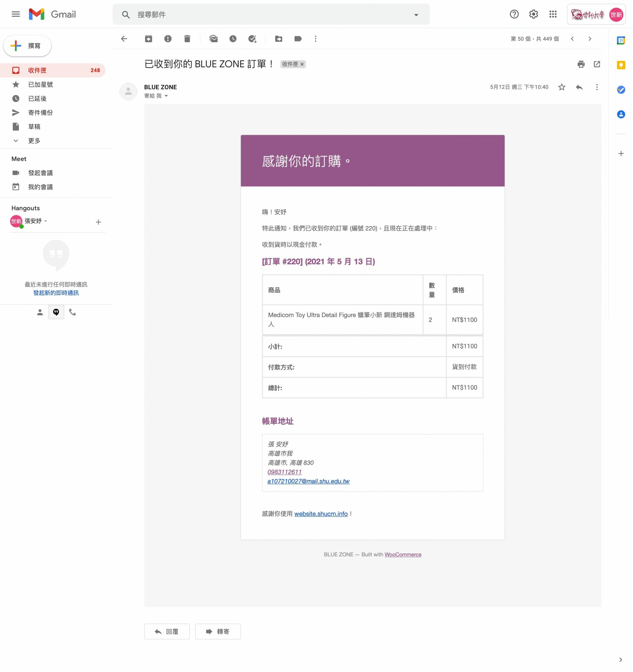
Task: Show recipient details arrow next to 寄給 我
Action: click(166, 96)
